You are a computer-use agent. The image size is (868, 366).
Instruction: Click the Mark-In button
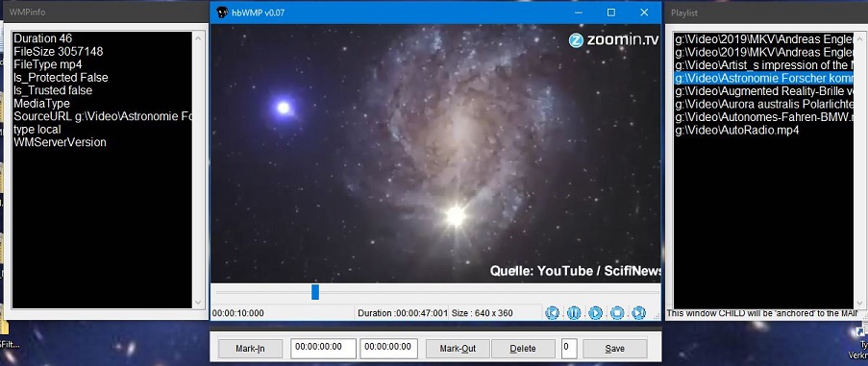250,349
